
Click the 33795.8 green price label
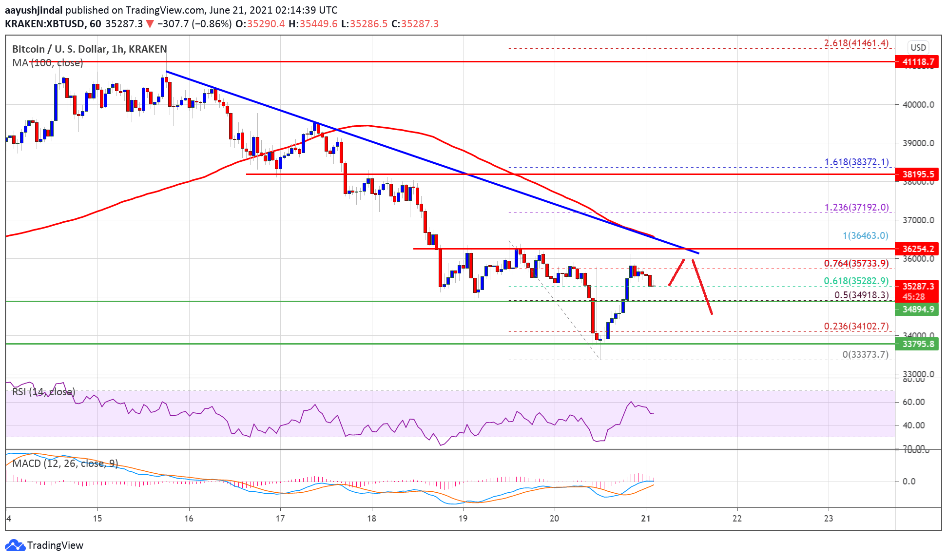click(917, 344)
